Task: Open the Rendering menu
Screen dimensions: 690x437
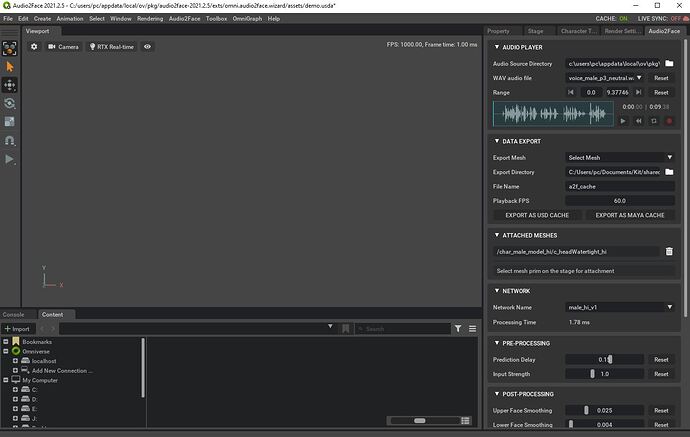Action: tap(150, 18)
